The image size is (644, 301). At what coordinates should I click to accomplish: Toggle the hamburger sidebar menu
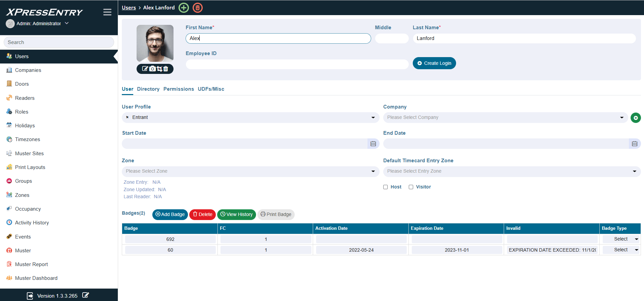click(x=107, y=12)
